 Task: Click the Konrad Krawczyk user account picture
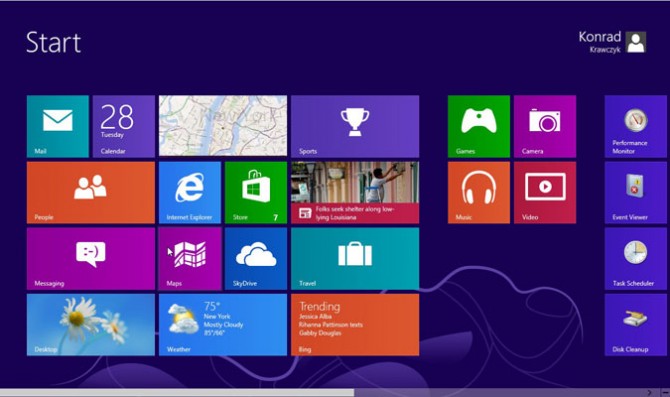coord(636,42)
